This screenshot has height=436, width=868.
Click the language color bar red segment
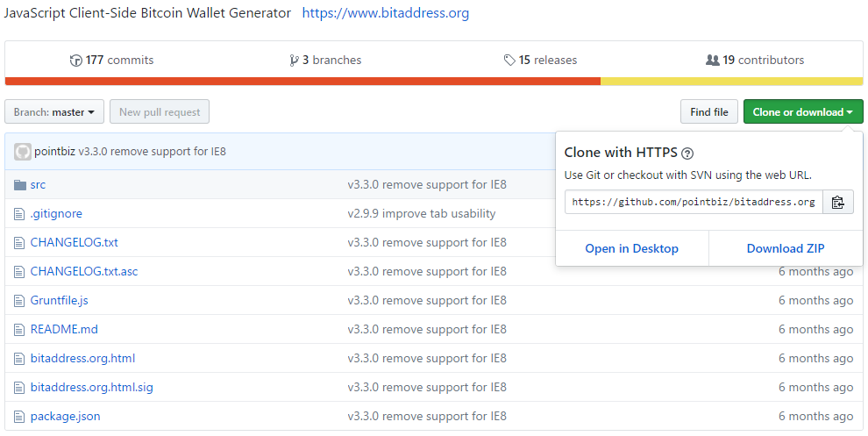click(x=302, y=82)
